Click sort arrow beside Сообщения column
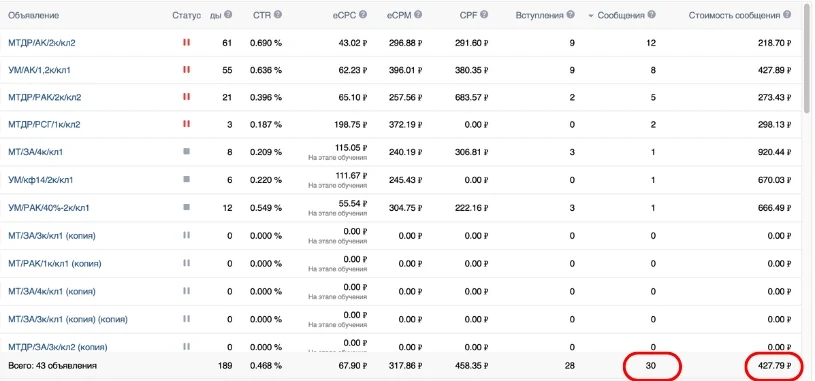The width and height of the screenshot is (815, 381). tap(590, 16)
